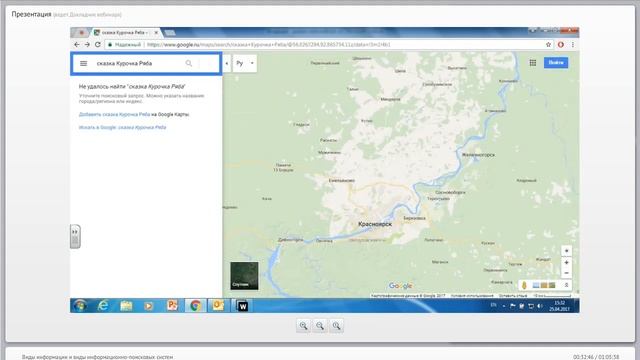
Task: Open the 'Ру' language dropdown
Action: point(245,63)
